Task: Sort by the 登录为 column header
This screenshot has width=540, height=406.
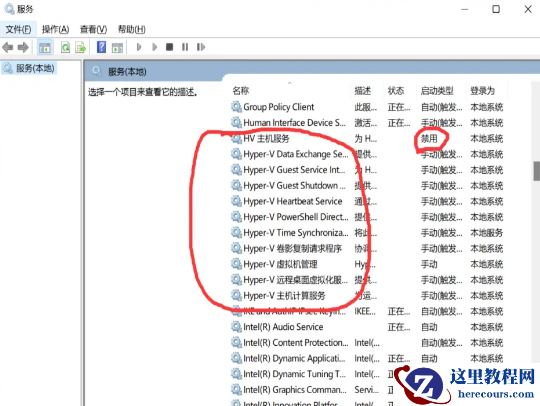Action: 482,91
